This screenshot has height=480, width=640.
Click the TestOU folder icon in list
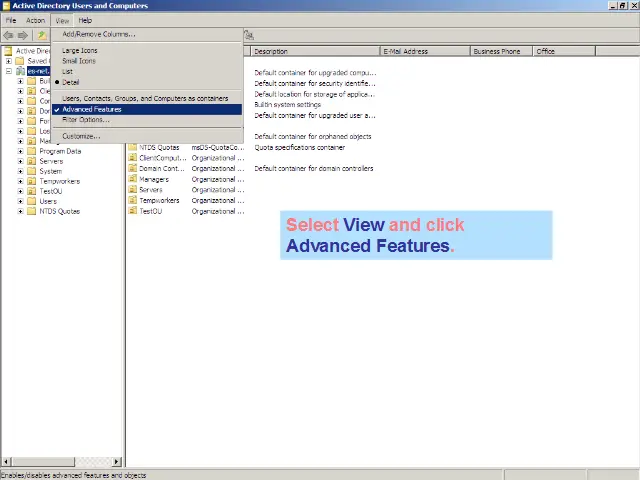point(132,211)
